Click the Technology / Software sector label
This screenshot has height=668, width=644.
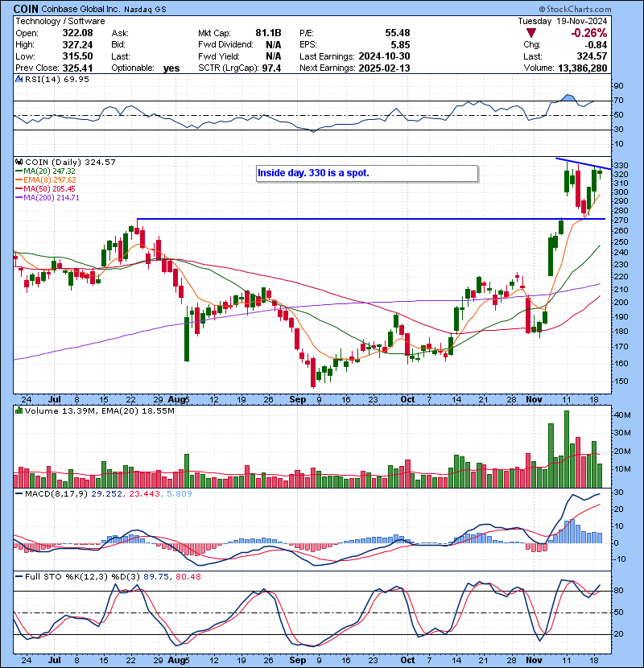pyautogui.click(x=60, y=21)
